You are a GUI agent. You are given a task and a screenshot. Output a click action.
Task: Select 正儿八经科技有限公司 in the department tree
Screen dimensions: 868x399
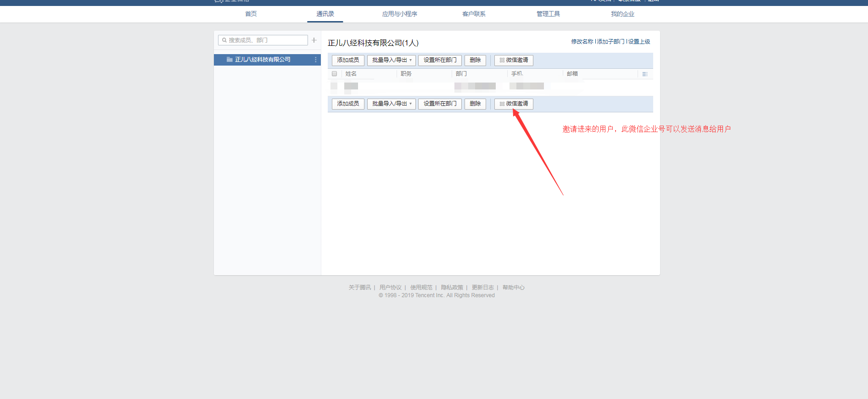267,60
